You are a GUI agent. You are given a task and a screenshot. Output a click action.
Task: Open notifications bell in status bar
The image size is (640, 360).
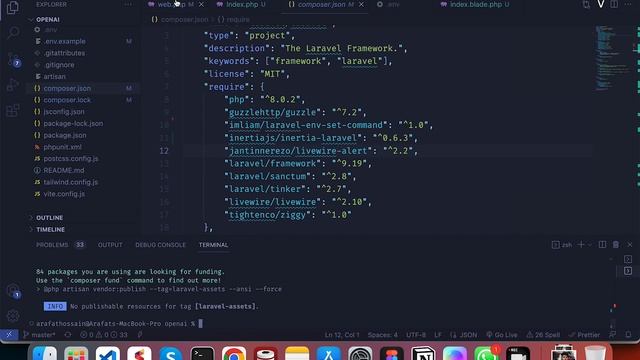tap(628, 335)
